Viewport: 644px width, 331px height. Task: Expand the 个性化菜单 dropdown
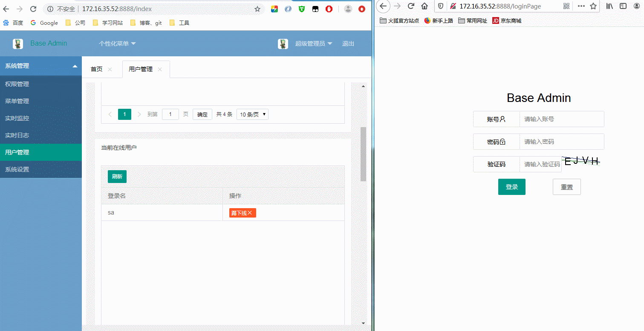pyautogui.click(x=117, y=44)
